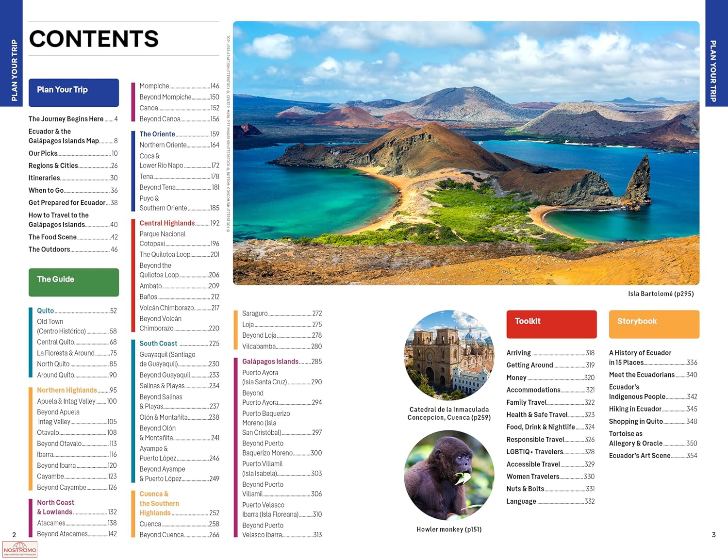Click the 'Meet the Ecuadorians' entry

pos(653,375)
